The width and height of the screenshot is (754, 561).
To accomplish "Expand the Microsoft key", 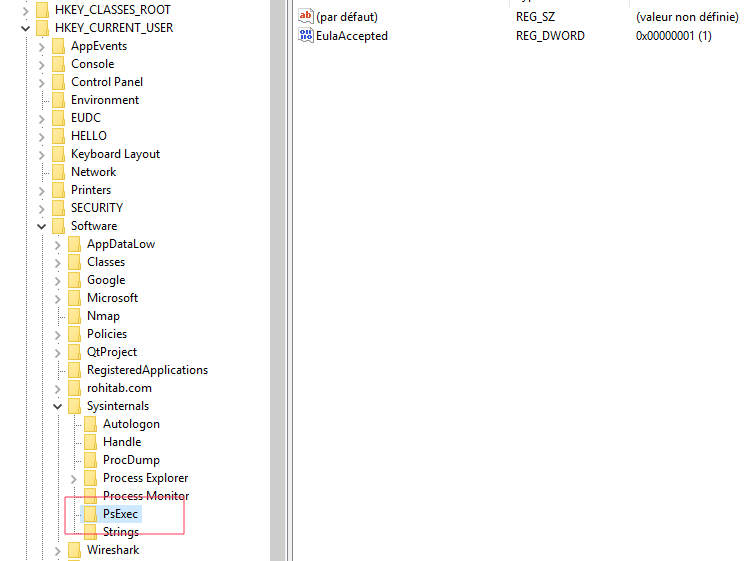I will pyautogui.click(x=57, y=298).
